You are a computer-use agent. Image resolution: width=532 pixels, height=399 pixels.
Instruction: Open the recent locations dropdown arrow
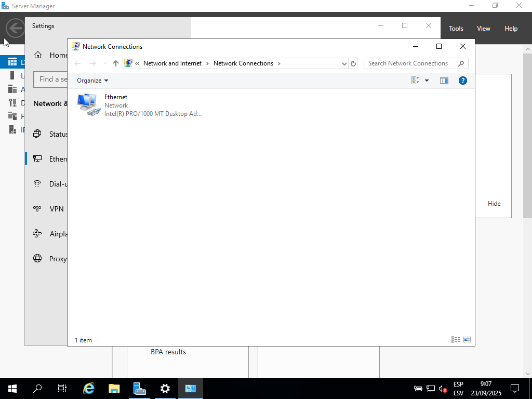point(105,63)
